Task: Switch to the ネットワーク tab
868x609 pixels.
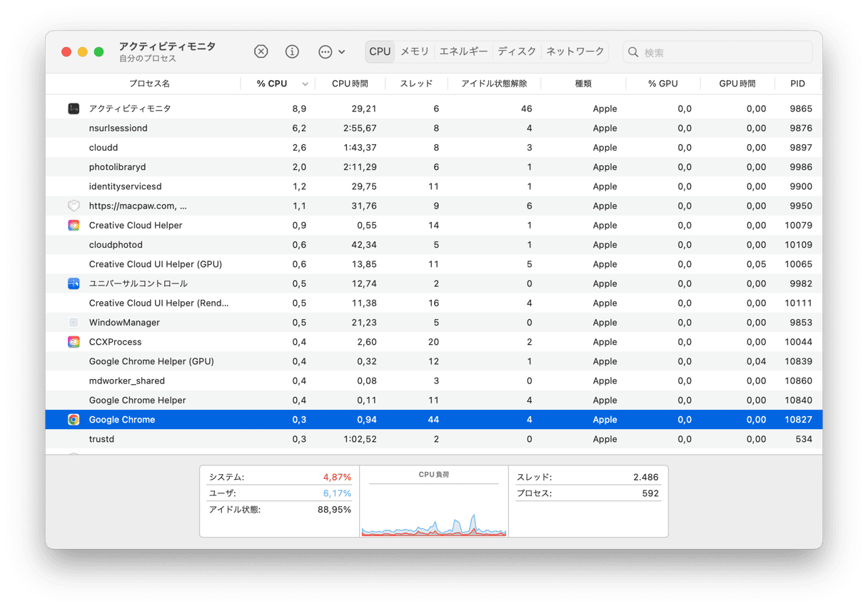Action: tap(575, 51)
